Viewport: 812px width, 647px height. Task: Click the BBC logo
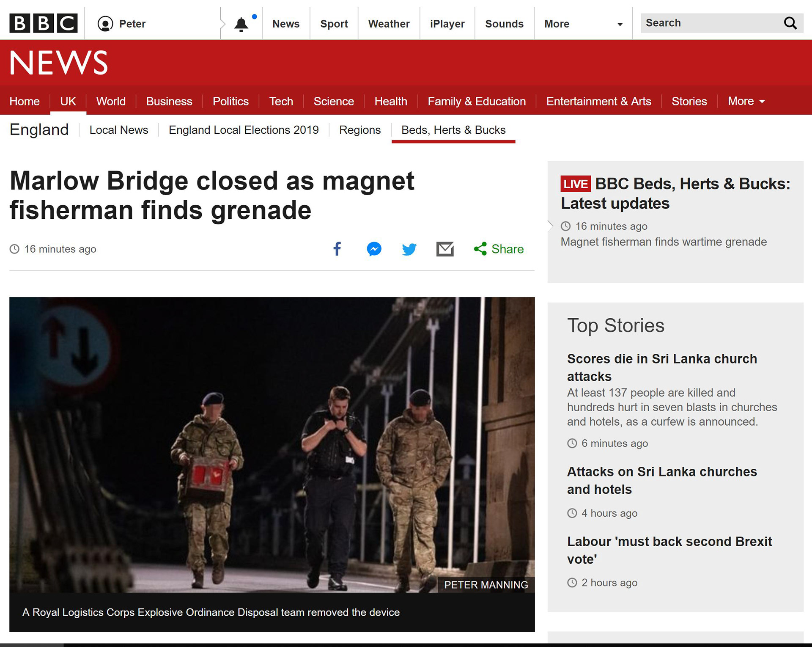(x=44, y=23)
